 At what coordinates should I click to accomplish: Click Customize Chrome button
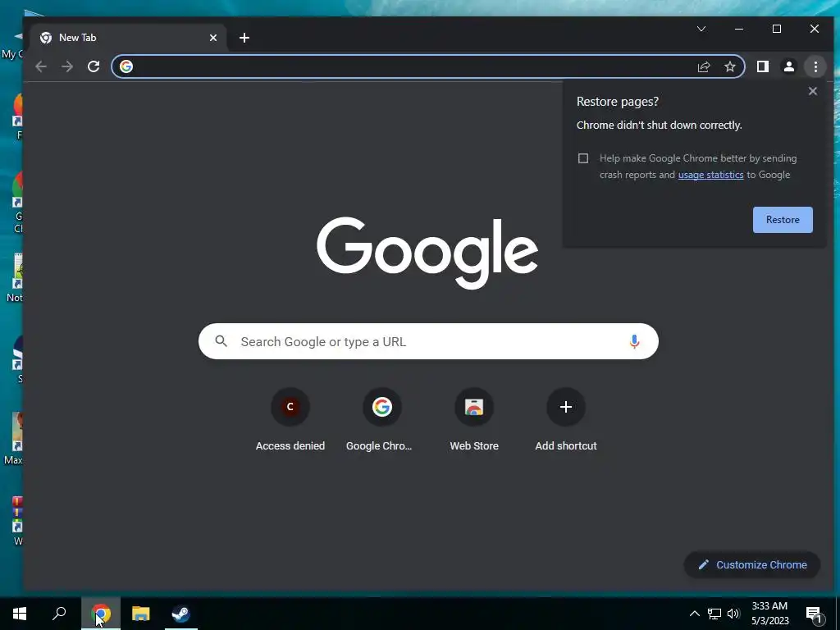(x=752, y=564)
